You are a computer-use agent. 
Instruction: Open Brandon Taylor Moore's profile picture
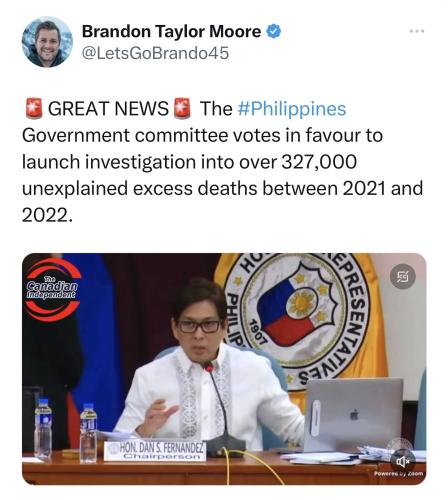click(x=47, y=42)
